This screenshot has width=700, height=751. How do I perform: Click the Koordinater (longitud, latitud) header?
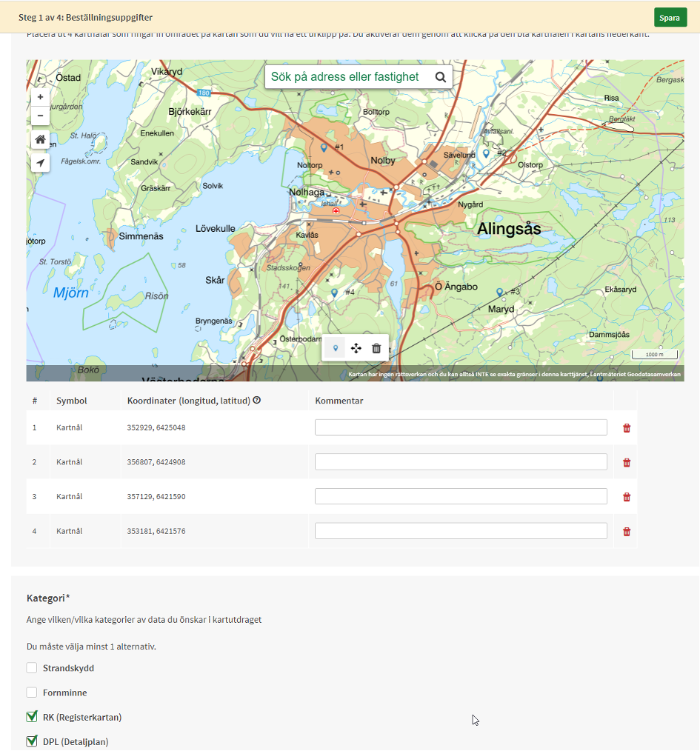click(189, 401)
